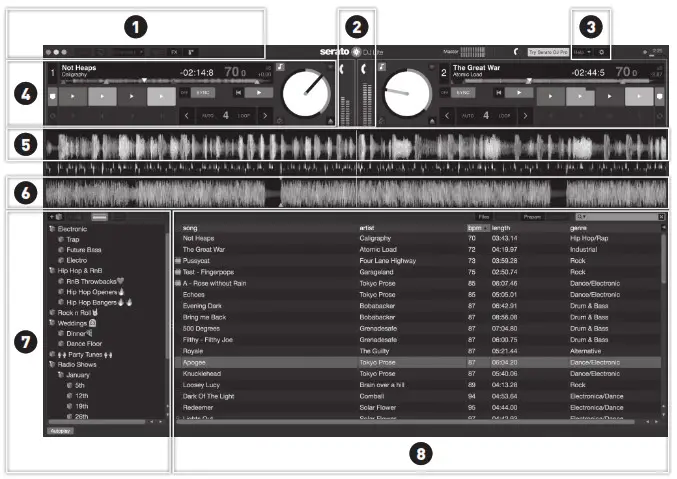Play deck 2 with the main play button
The width and height of the screenshot is (677, 479).
519,92
